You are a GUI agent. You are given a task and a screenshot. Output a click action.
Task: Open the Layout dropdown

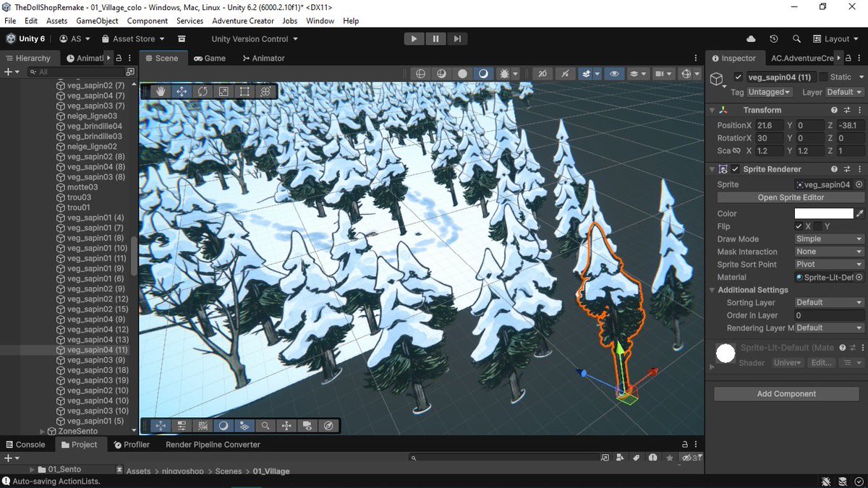[836, 39]
